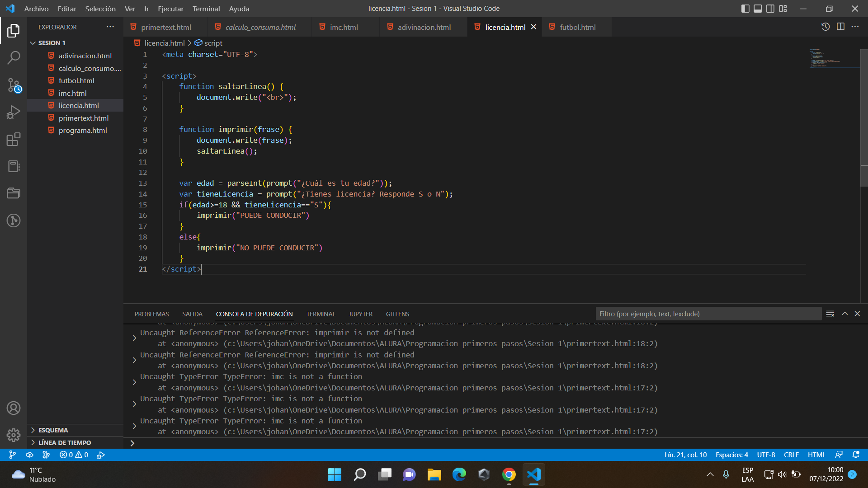Open the Terminal menu

[206, 9]
